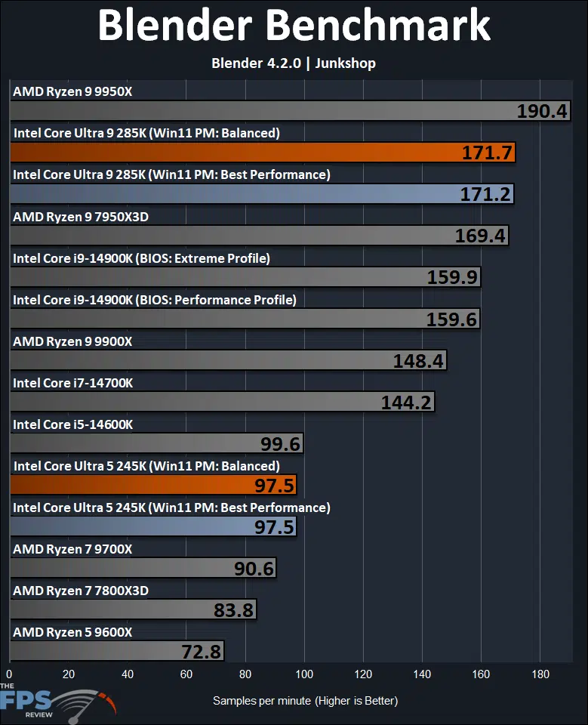
Task: Click the 99.6 score value
Action: pos(281,444)
